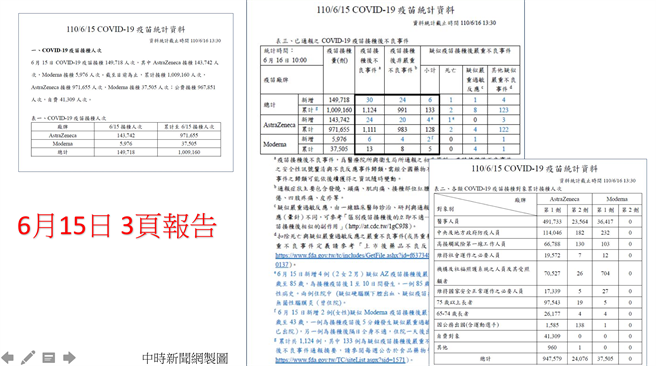Click 'Moderna' row label in page one table
This screenshot has height=366, width=656.
tap(63, 143)
